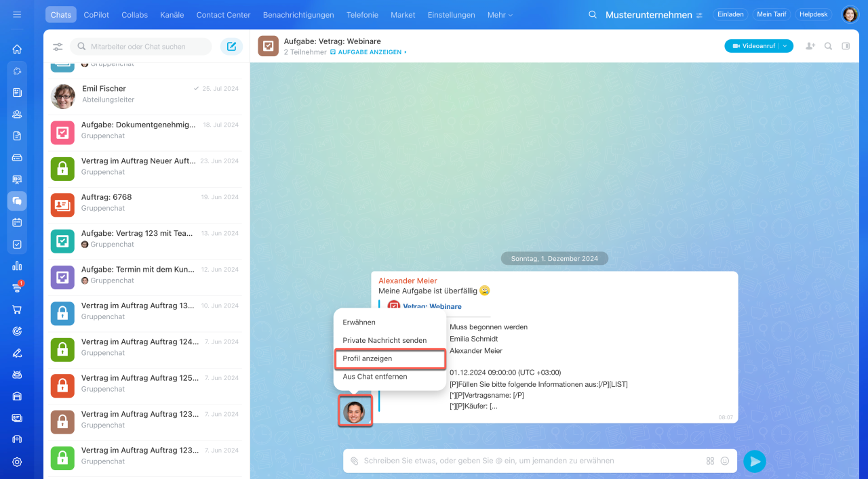Open Vertrag im Auftrag Auftrag 13... chat
This screenshot has width=868, height=479.
[x=146, y=314]
